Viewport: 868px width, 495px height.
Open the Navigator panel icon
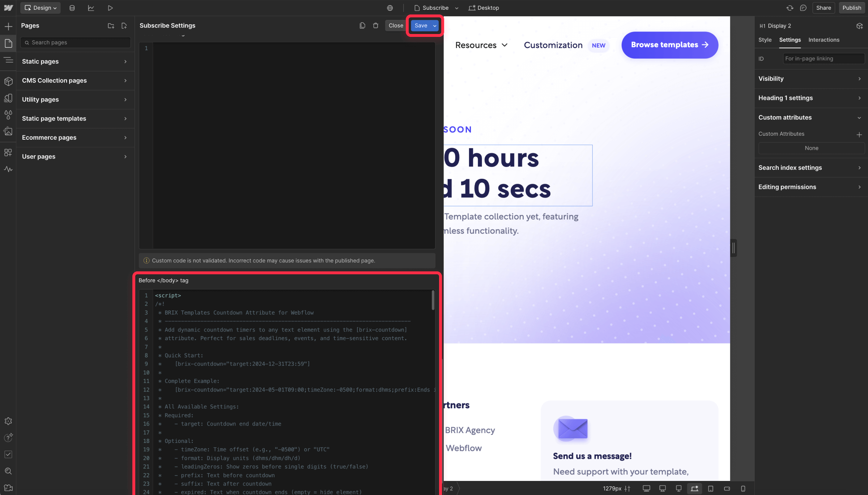point(8,60)
